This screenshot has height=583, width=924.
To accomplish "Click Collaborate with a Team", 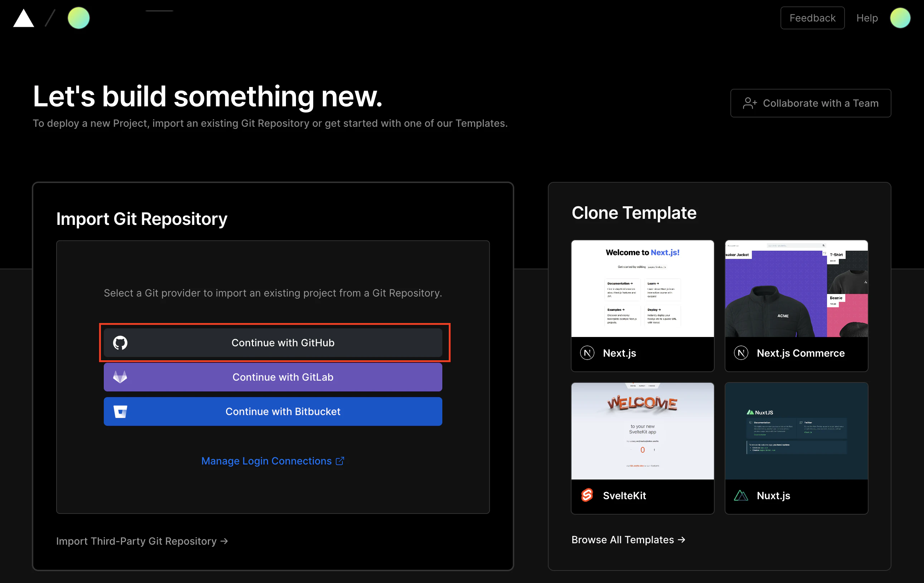I will point(811,103).
